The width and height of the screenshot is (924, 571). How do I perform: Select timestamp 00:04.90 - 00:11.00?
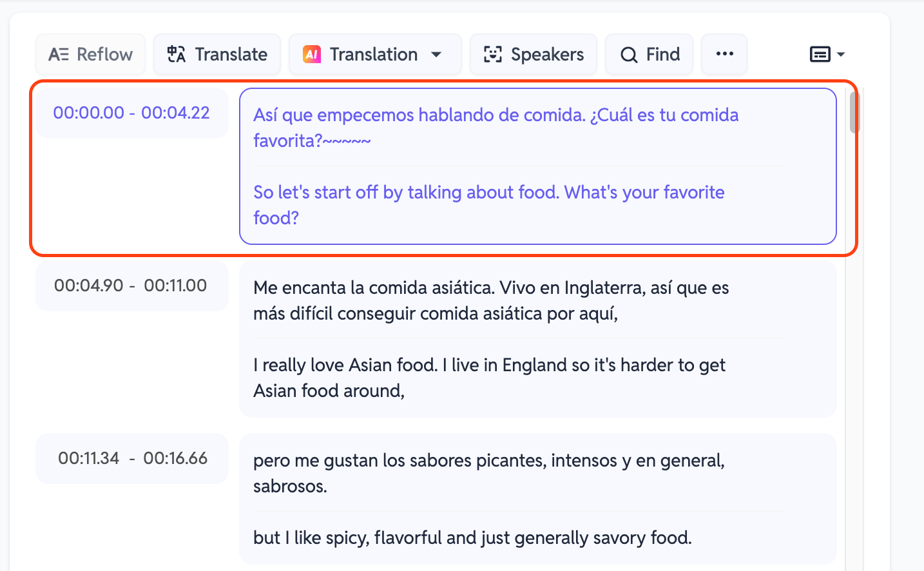[x=131, y=285]
